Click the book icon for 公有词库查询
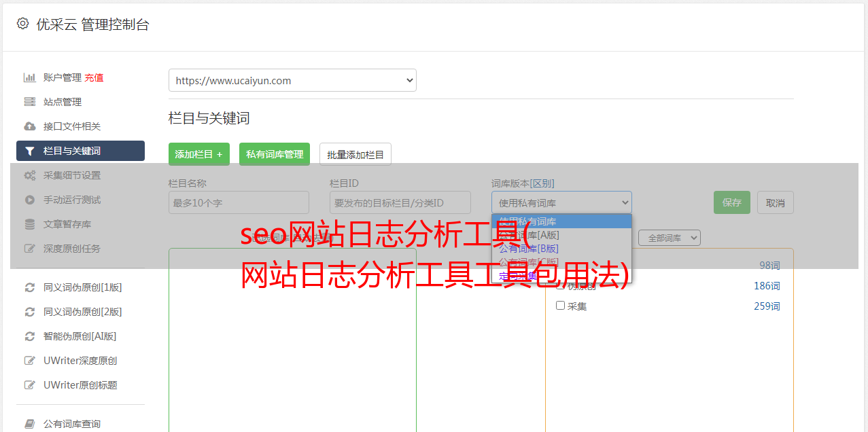Image resolution: width=868 pixels, height=432 pixels. 30,424
